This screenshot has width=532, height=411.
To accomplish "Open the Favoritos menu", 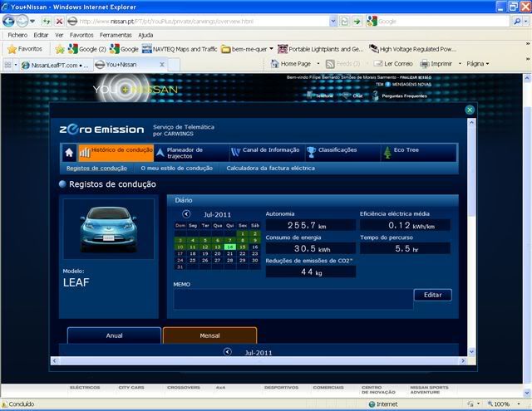I will 81,35.
